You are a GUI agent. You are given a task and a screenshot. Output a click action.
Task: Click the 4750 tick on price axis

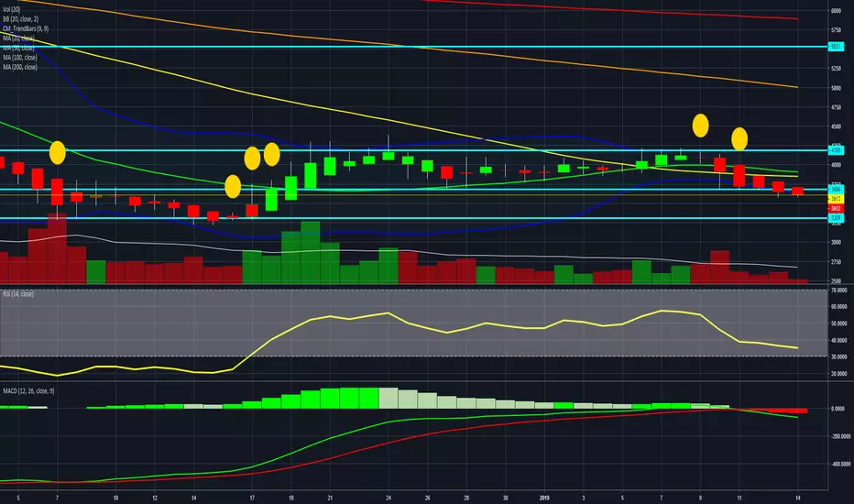[x=836, y=107]
